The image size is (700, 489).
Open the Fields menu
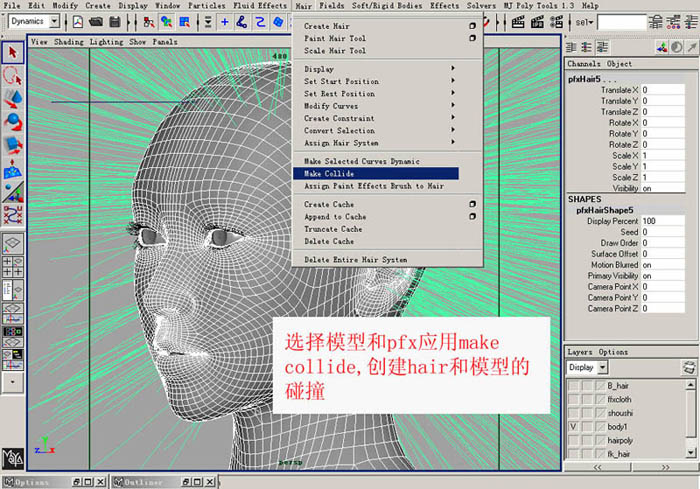pyautogui.click(x=331, y=6)
